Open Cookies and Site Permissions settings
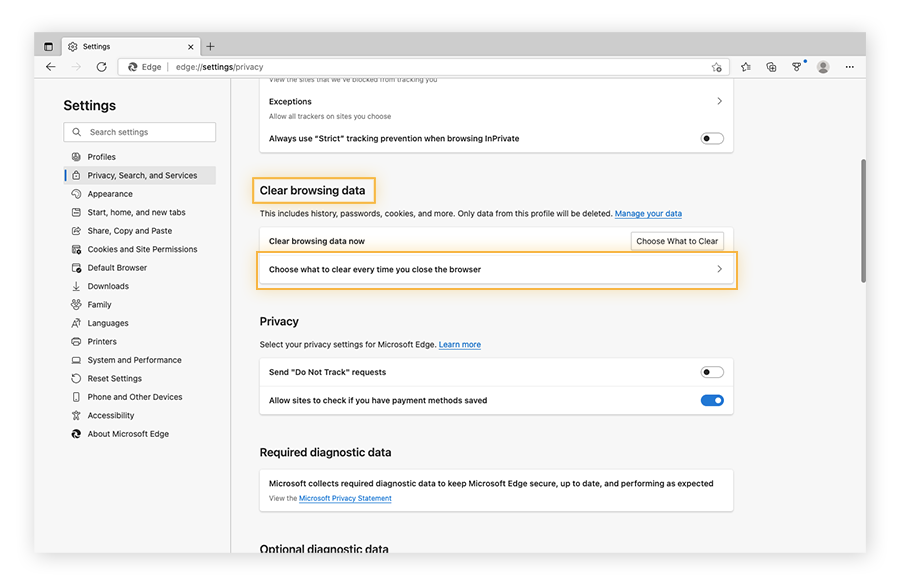Screen dimensions: 900x585 click(x=142, y=249)
